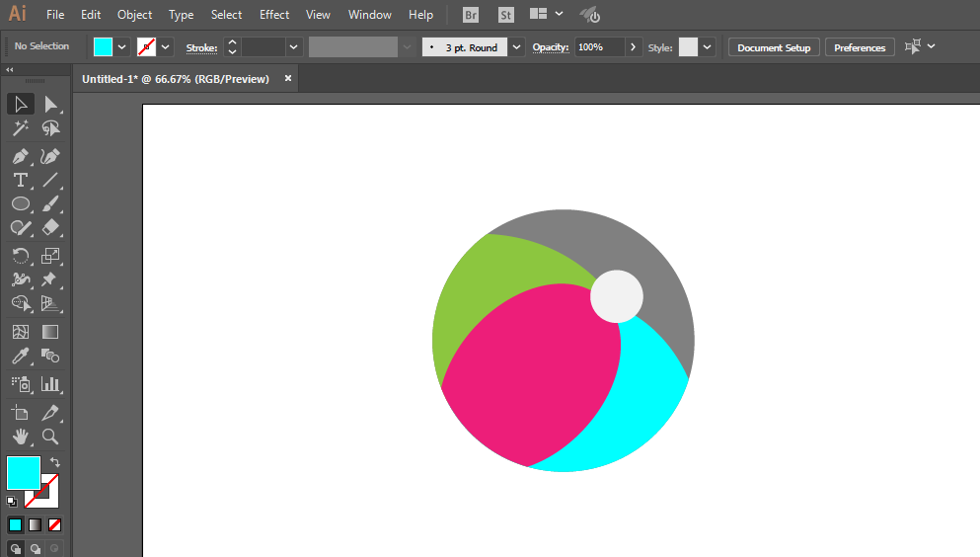Viewport: 980px width, 557px height.
Task: Select the Puppet Warp pin tool
Action: [x=50, y=279]
